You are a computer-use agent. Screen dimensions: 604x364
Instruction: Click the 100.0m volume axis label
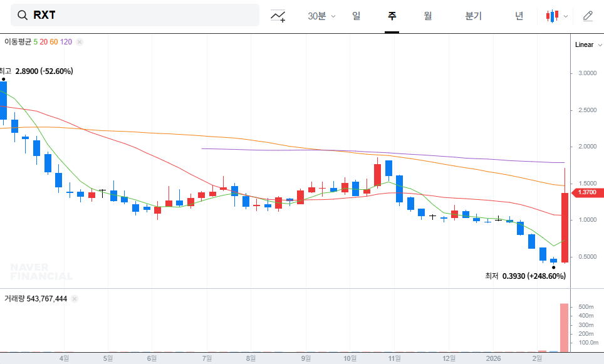(588, 343)
